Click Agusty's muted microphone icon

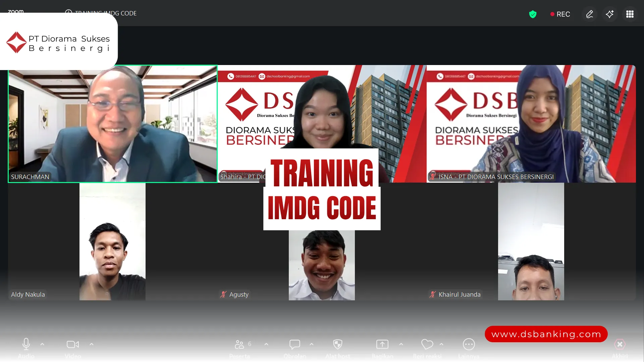[223, 294]
